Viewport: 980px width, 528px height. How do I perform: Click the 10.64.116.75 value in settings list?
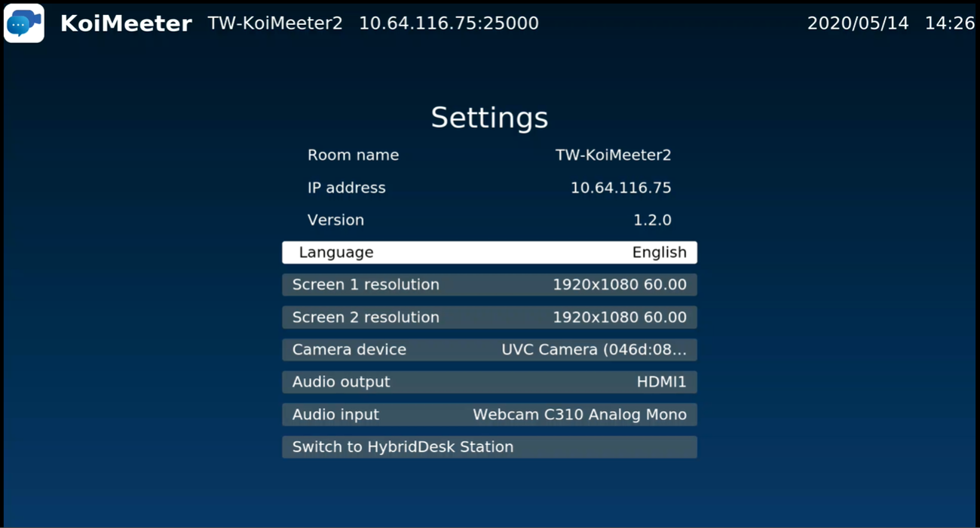click(x=620, y=188)
